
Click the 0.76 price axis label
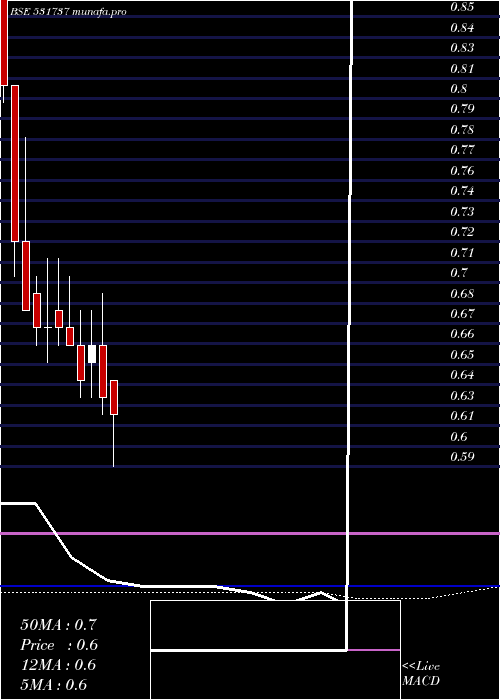click(462, 171)
